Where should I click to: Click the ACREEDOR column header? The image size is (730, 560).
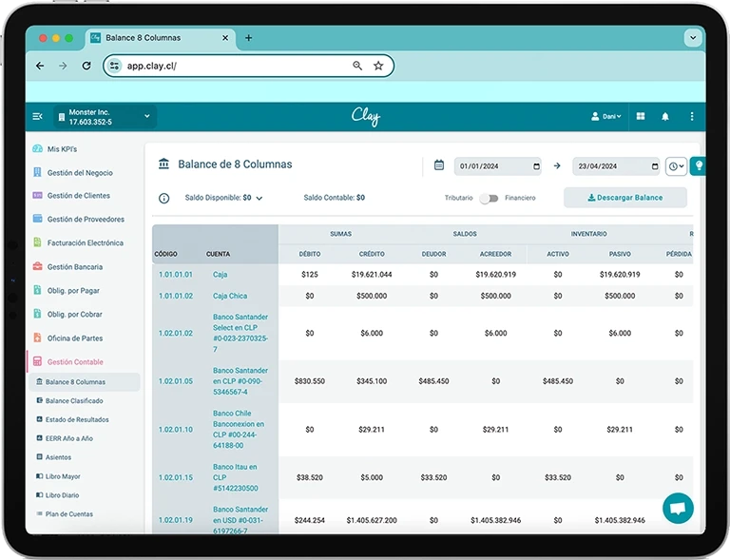495,254
